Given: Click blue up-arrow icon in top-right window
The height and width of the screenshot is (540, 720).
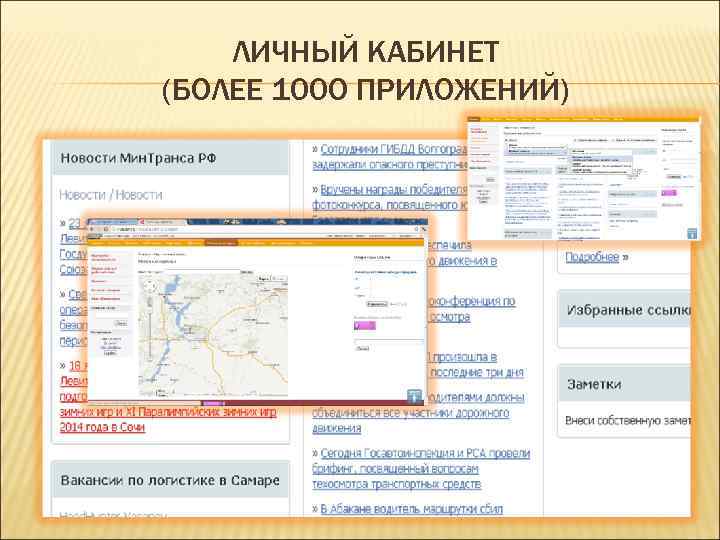Looking at the screenshot, I should click(x=692, y=233).
